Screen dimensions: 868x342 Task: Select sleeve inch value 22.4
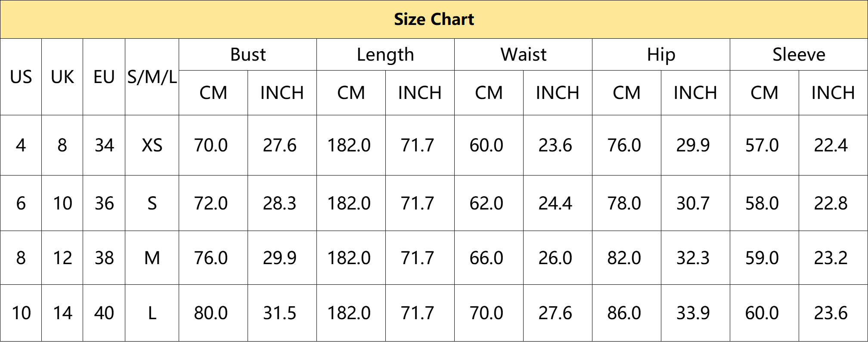831,145
